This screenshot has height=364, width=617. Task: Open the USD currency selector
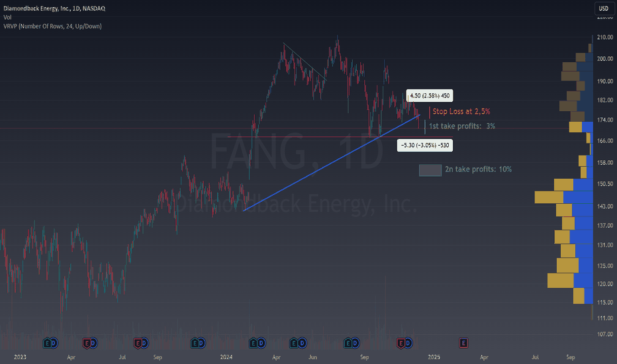(604, 8)
